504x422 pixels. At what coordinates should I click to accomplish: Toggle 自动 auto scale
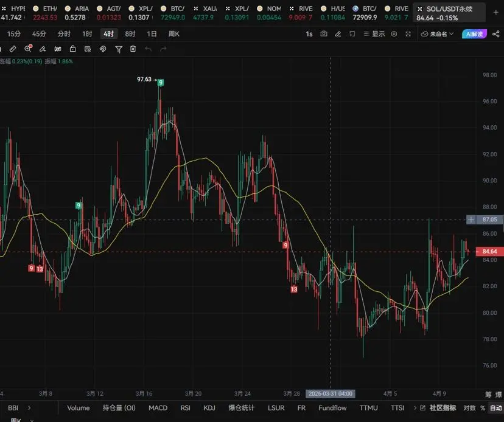495,408
